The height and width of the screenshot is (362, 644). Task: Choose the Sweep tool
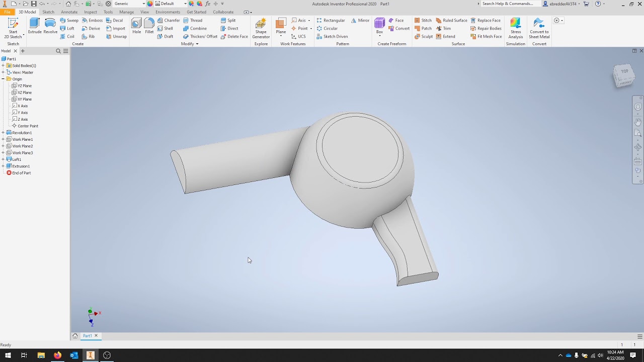[x=69, y=21]
